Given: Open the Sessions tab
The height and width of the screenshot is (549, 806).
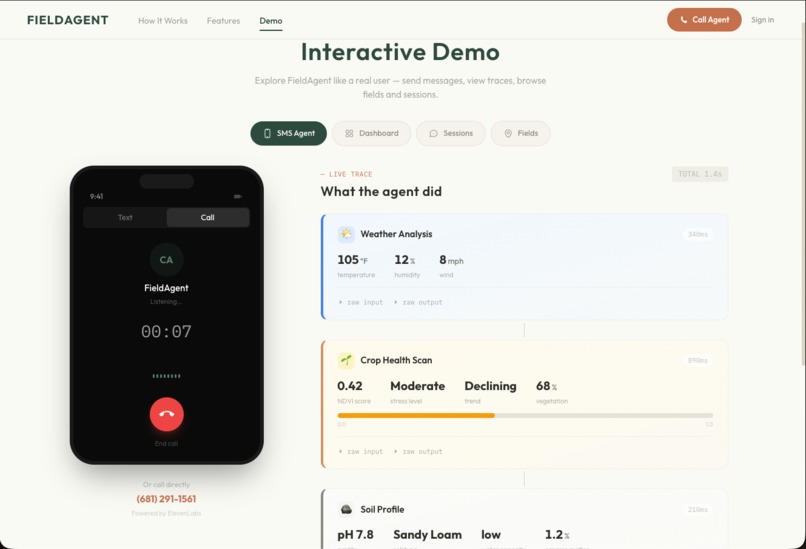Looking at the screenshot, I should [x=451, y=133].
